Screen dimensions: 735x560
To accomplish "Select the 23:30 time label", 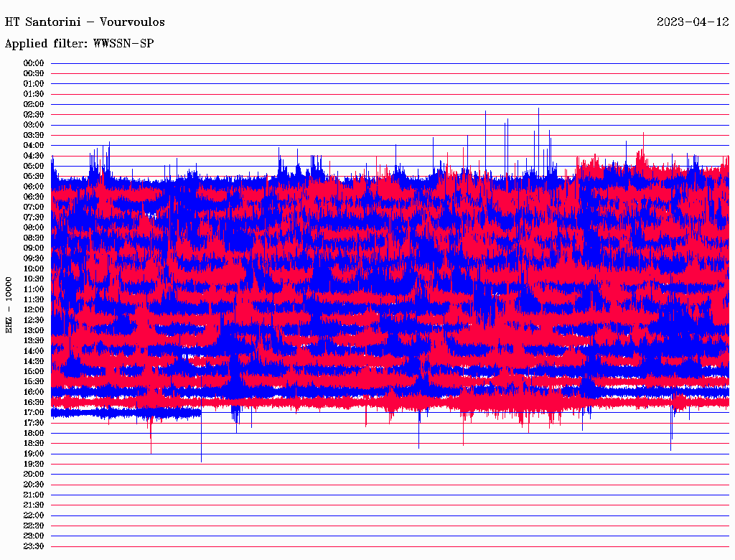I will pyautogui.click(x=34, y=546).
